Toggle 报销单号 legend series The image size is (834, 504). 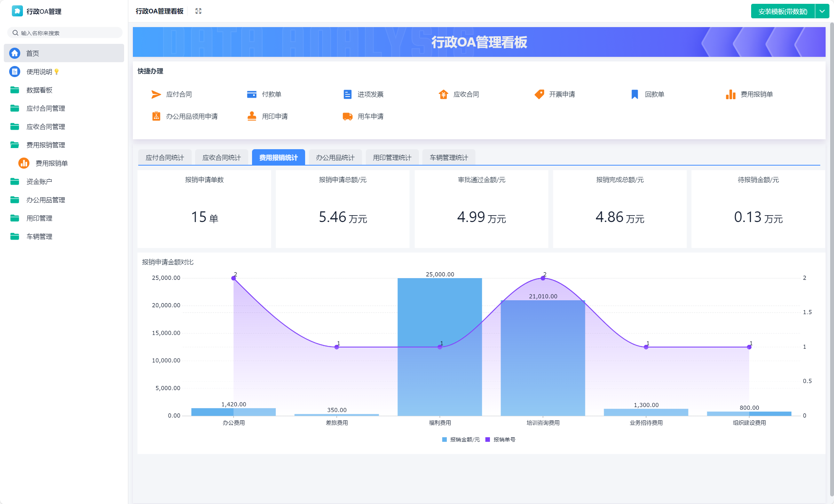click(500, 440)
